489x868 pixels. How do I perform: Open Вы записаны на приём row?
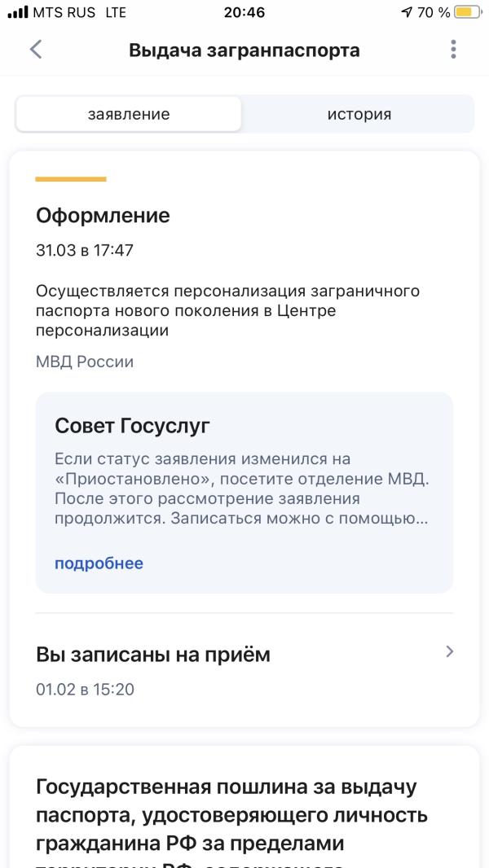(244, 671)
